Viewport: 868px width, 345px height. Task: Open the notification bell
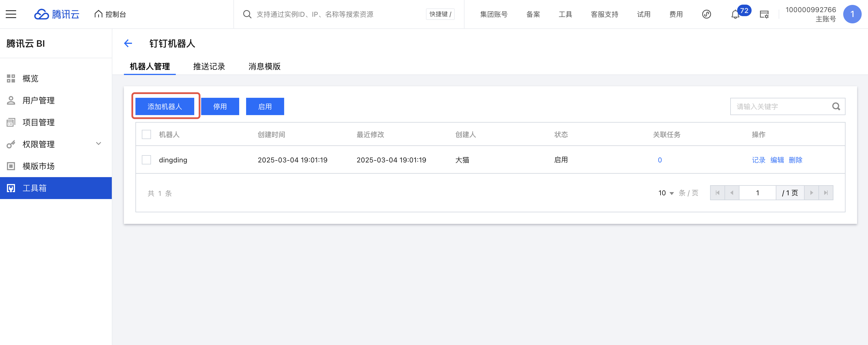tap(735, 14)
